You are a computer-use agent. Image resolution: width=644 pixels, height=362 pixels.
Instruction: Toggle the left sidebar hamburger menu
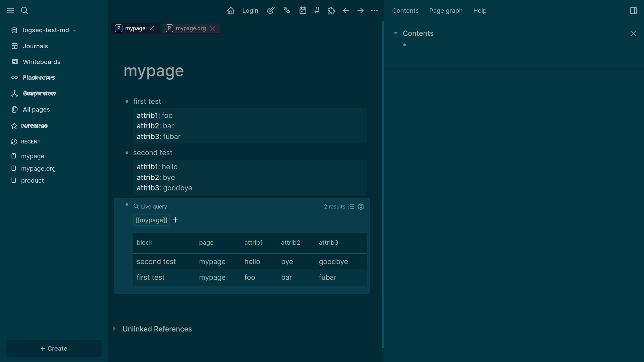10,10
